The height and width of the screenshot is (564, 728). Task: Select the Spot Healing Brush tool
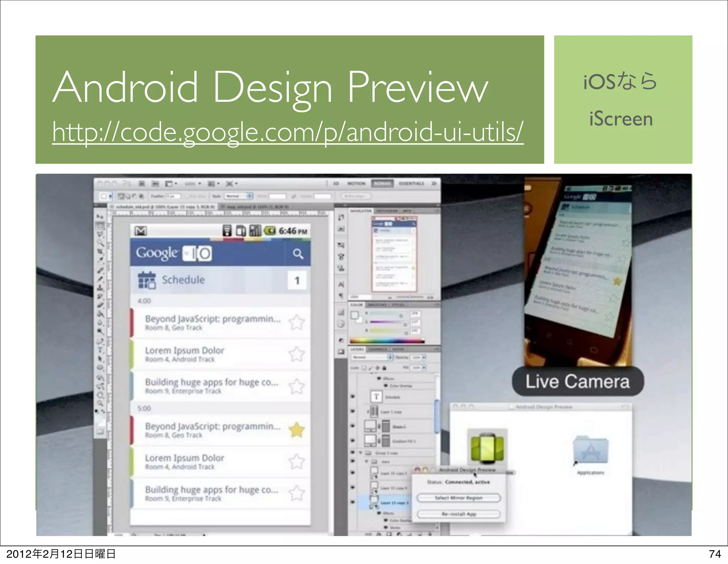pyautogui.click(x=100, y=270)
